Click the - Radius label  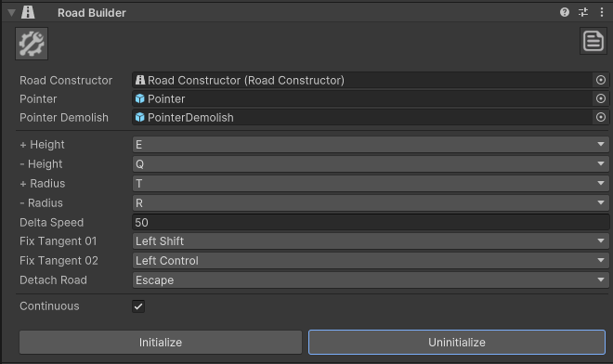tap(41, 203)
